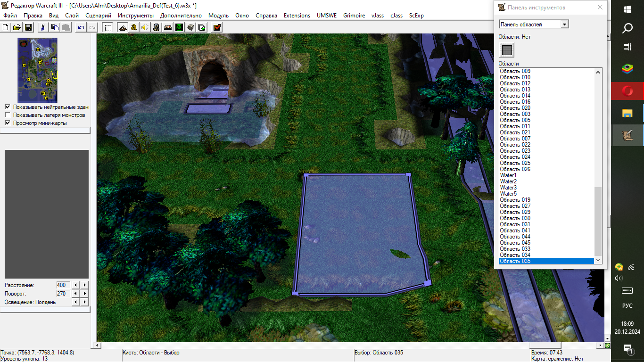The height and width of the screenshot is (362, 644).
Task: Test the map with the checkmark icon
Action: click(x=217, y=27)
